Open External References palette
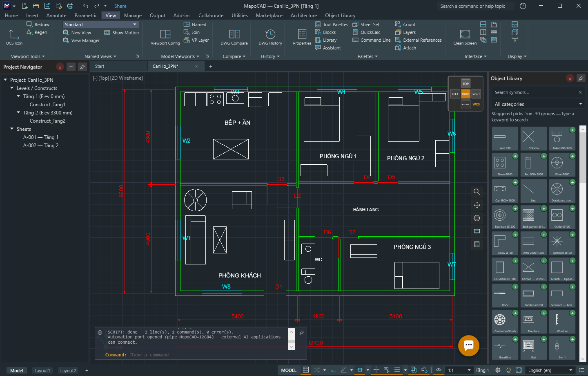The image size is (588, 376). pyautogui.click(x=419, y=40)
